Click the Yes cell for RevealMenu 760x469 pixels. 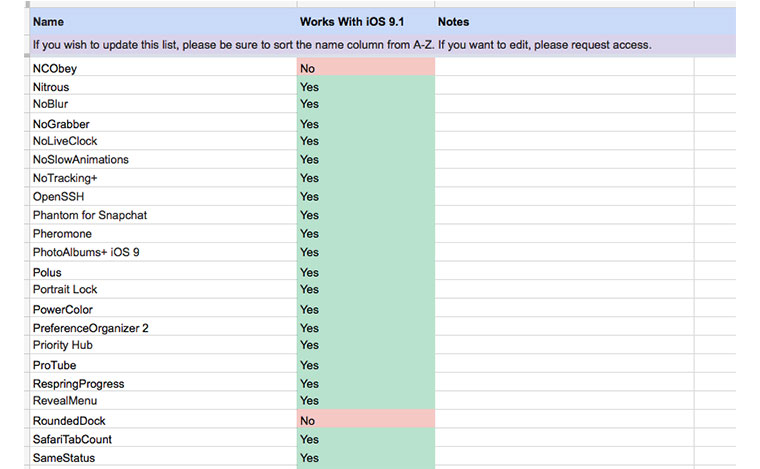(x=366, y=401)
